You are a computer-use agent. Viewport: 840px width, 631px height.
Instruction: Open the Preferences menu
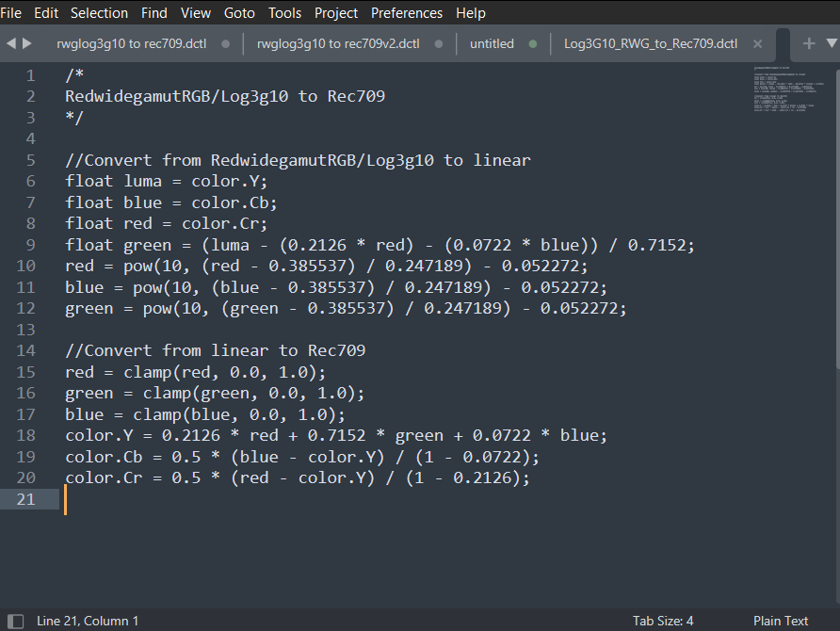pos(407,13)
